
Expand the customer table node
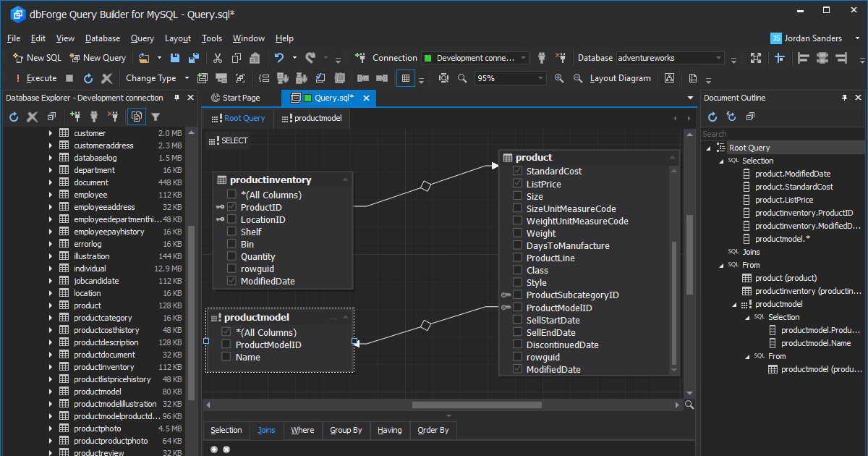pyautogui.click(x=51, y=133)
